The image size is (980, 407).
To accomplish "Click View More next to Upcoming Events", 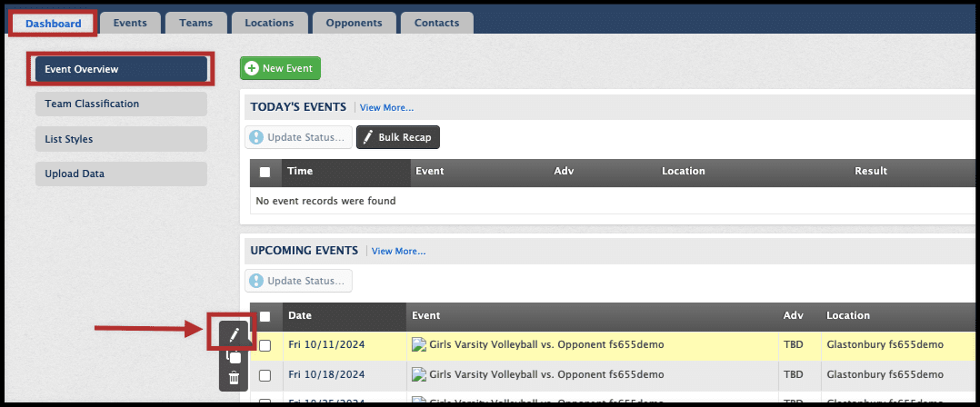I will pos(398,252).
